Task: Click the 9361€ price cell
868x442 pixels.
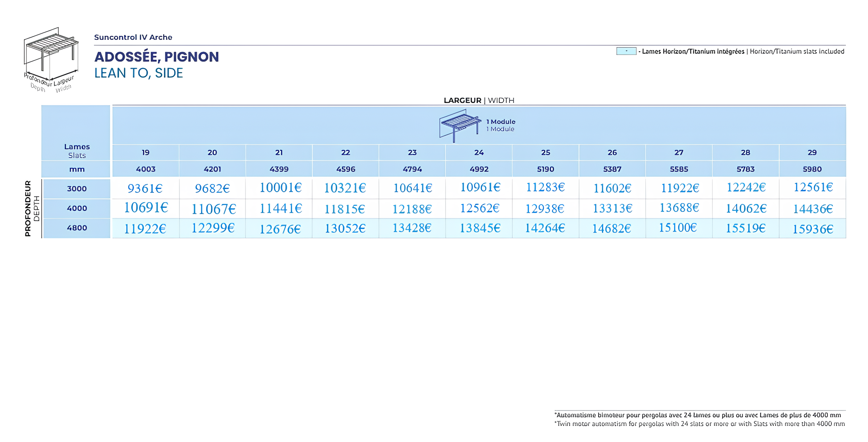Action: (x=145, y=188)
